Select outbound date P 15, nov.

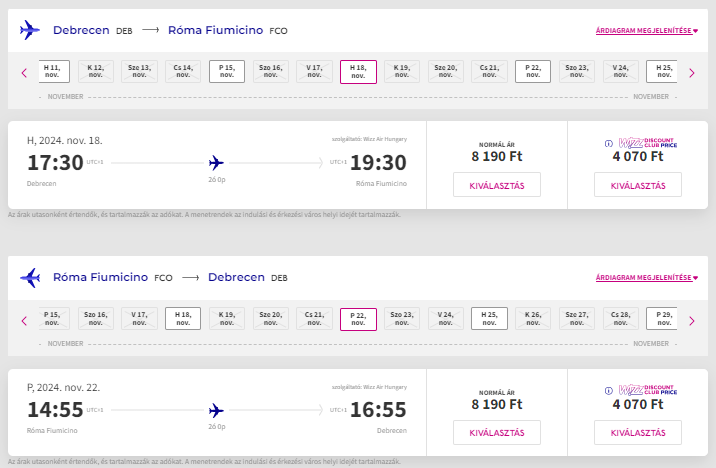click(x=227, y=72)
